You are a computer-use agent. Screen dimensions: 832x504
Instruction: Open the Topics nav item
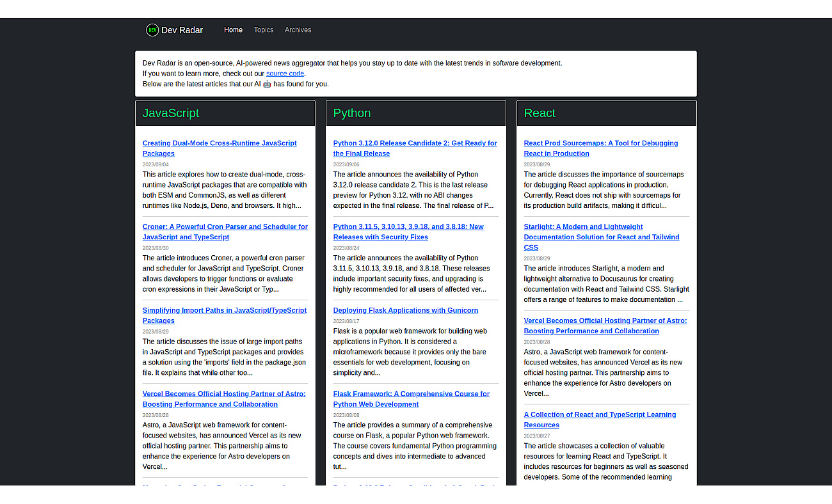pyautogui.click(x=263, y=30)
